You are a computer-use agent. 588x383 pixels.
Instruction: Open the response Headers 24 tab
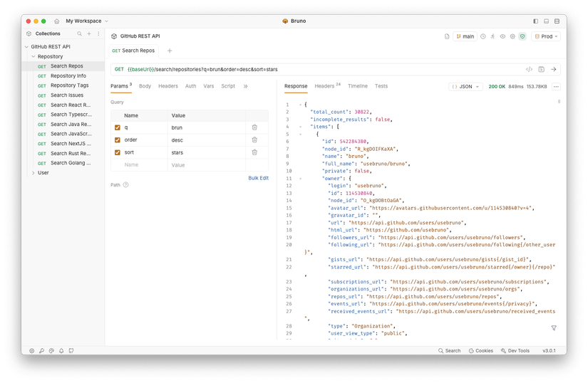[x=327, y=86]
